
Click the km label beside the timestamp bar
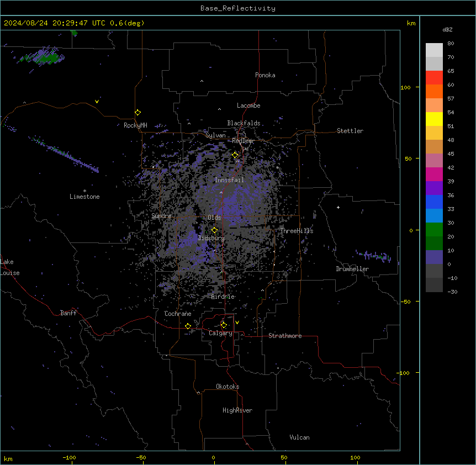pyautogui.click(x=411, y=23)
